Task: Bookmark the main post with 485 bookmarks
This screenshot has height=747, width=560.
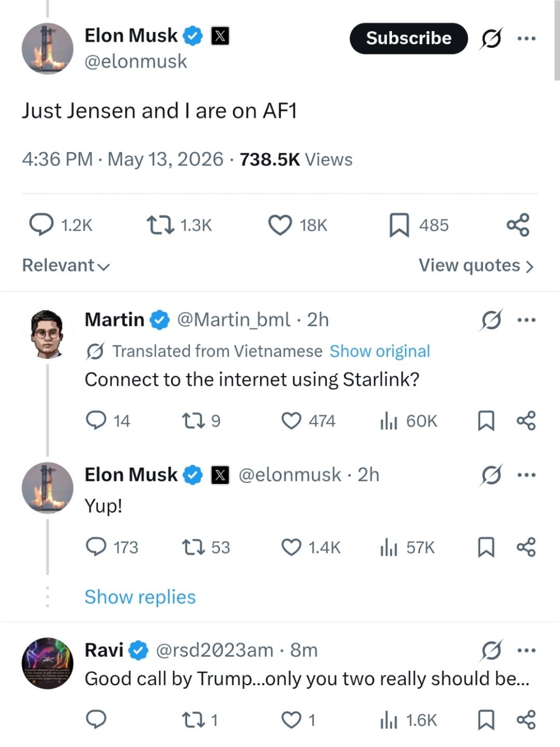Action: coord(419,225)
